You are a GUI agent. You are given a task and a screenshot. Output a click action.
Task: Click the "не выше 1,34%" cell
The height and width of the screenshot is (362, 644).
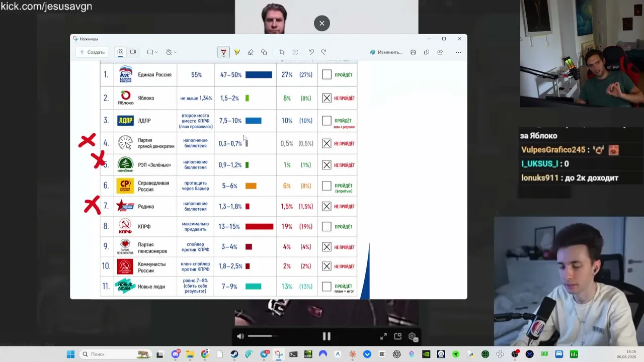coord(196,99)
